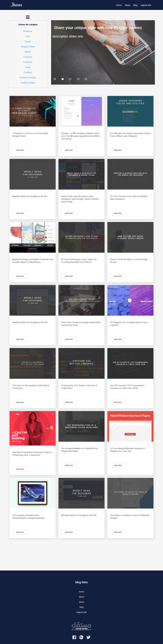Choose the CSS category

(x=28, y=36)
